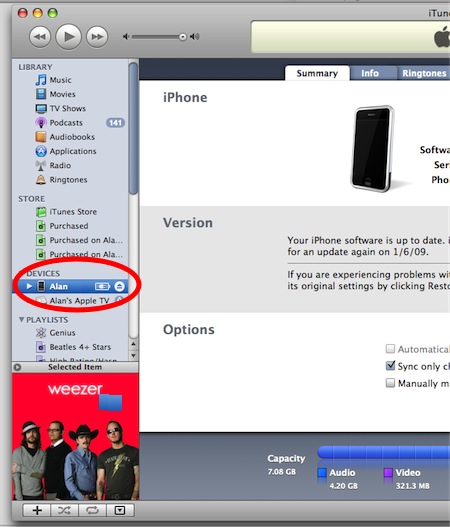Open first Purchased on Ala... playlist

click(79, 240)
